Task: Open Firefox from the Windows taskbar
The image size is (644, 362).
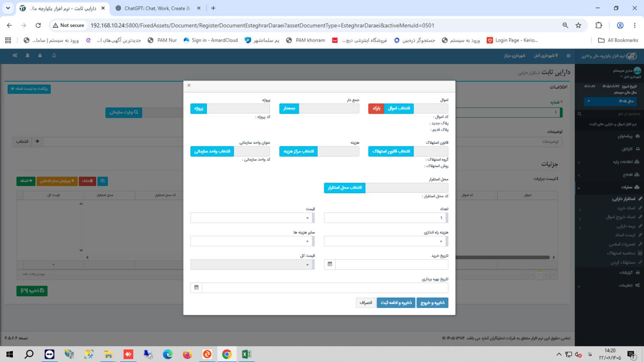Action: [187, 354]
